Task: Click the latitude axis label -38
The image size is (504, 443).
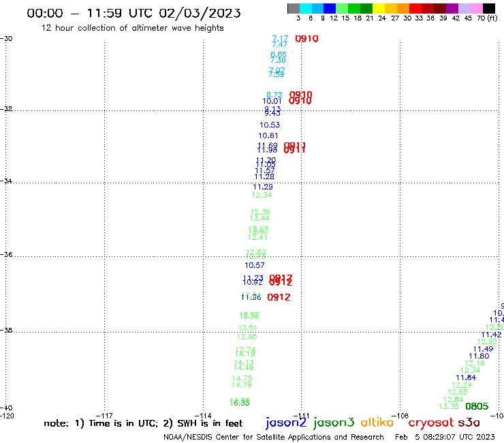Action: 6,330
